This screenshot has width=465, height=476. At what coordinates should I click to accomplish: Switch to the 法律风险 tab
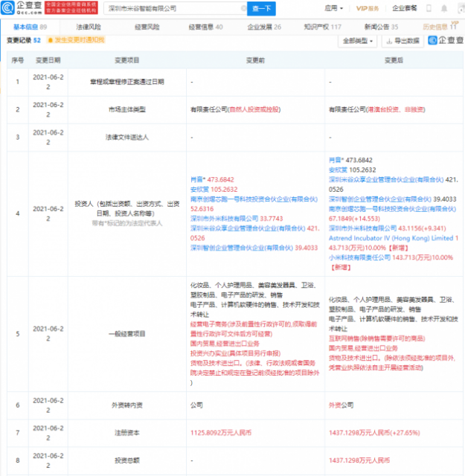pyautogui.click(x=89, y=27)
